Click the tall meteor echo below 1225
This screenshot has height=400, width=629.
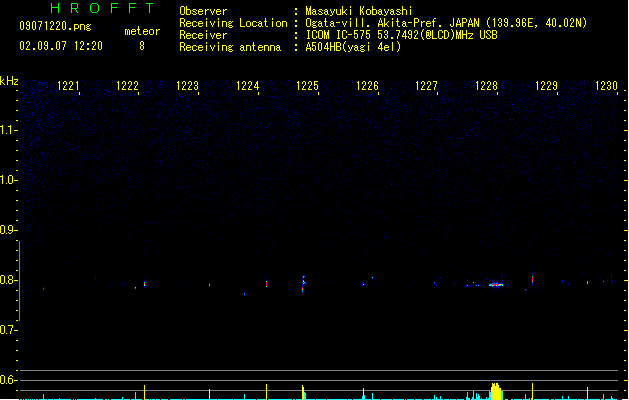(304, 284)
